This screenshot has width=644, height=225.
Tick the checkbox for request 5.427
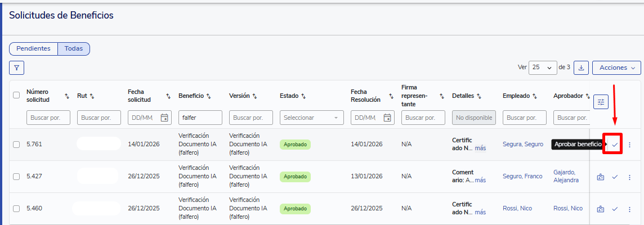[x=16, y=177]
